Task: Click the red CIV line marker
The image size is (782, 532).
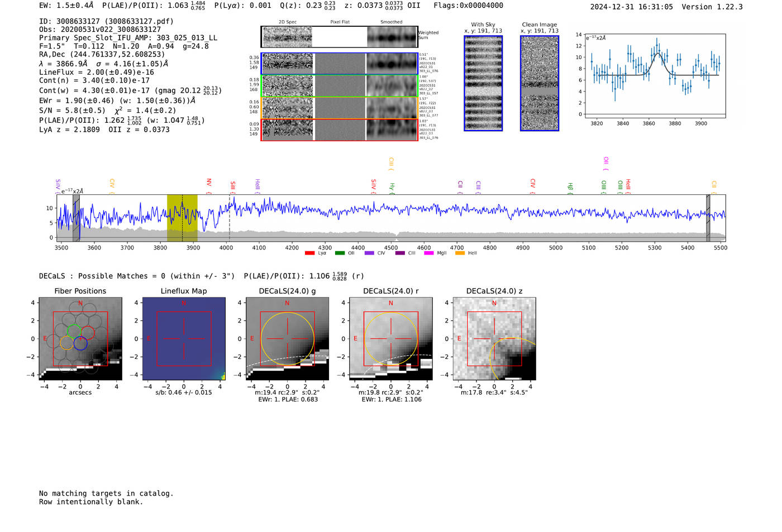Action: 533,186
